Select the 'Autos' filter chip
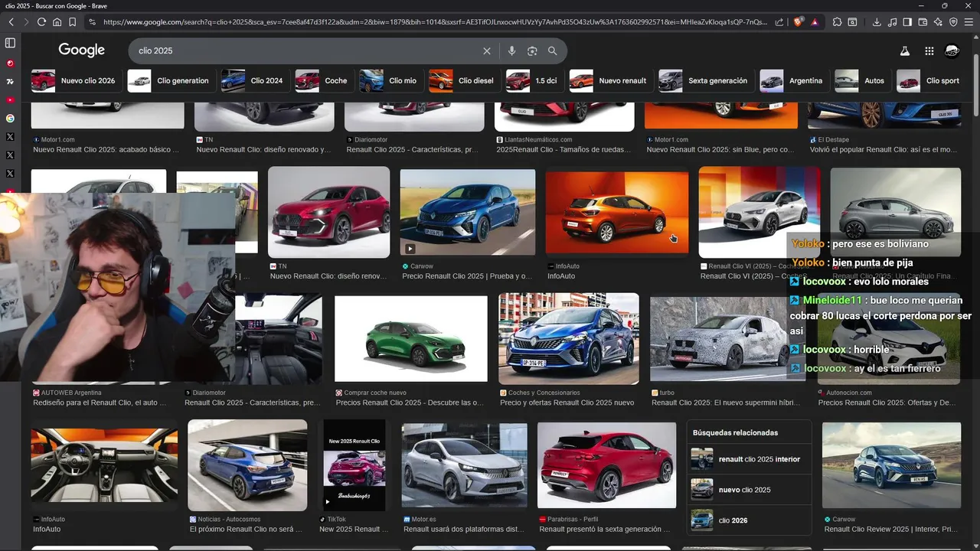The image size is (980, 551). (x=862, y=80)
